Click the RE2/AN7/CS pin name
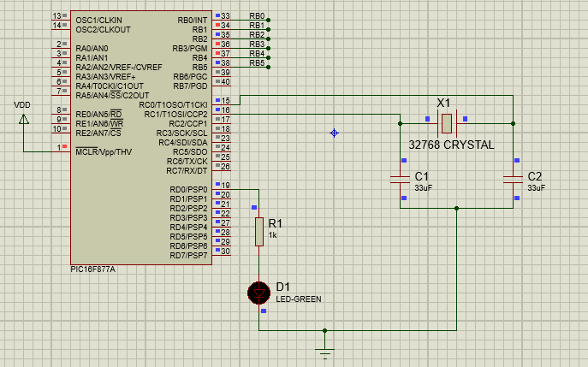Image resolution: width=588 pixels, height=367 pixels. click(98, 133)
